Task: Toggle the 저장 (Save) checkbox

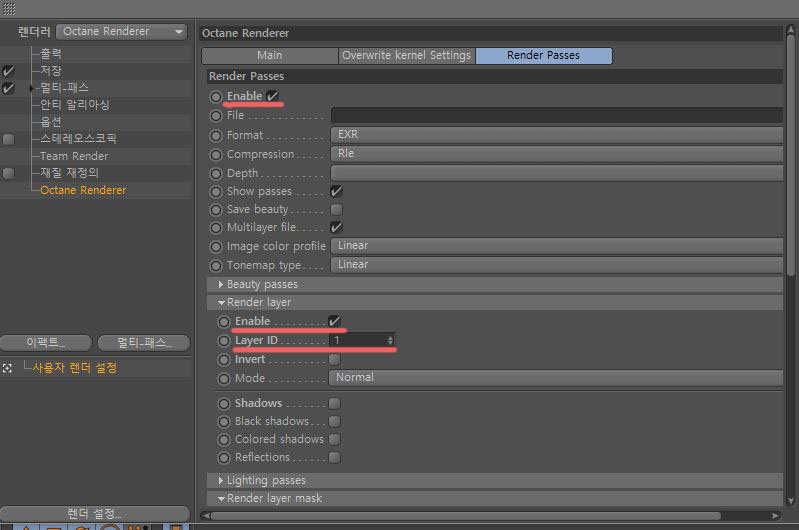Action: click(8, 71)
